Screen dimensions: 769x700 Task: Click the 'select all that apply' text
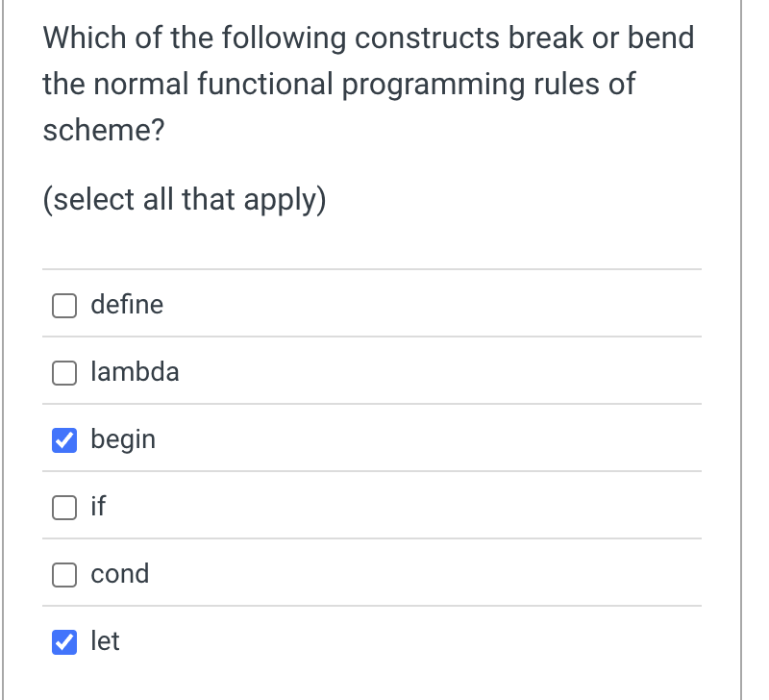(x=184, y=199)
